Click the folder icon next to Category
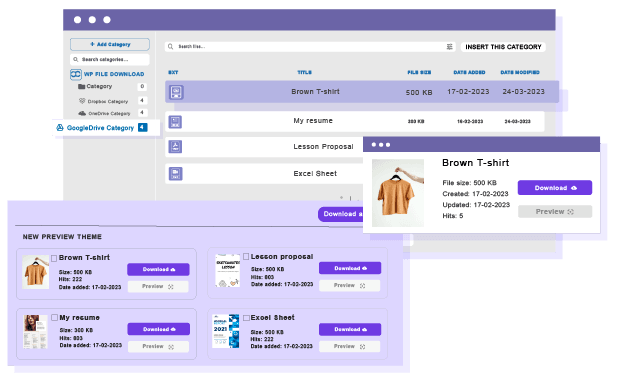630x379 pixels. point(82,86)
